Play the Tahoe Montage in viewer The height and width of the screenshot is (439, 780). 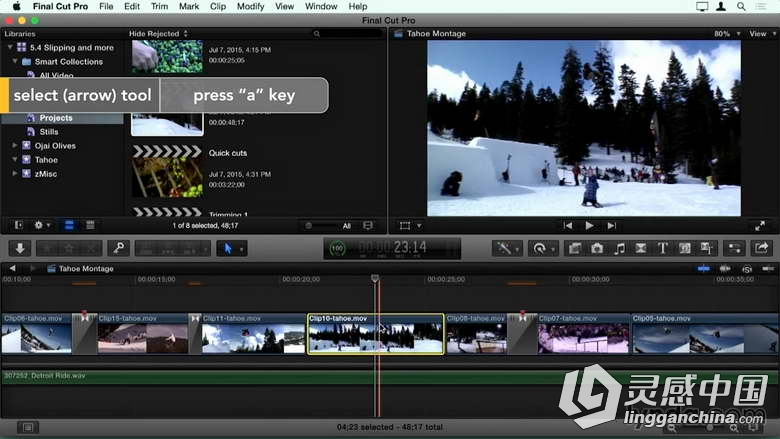coord(589,226)
